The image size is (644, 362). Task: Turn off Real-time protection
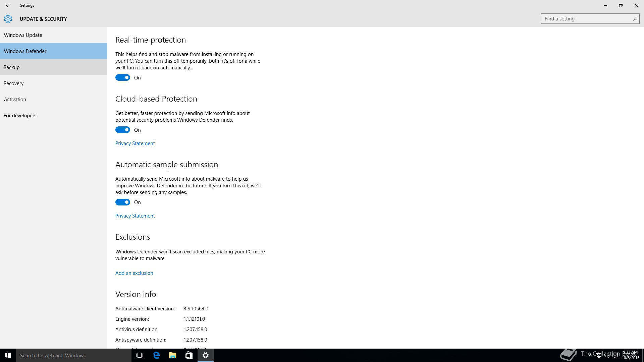click(123, 77)
